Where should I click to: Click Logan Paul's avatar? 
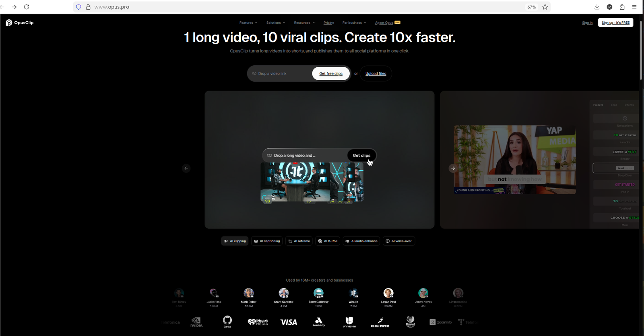[x=388, y=293]
